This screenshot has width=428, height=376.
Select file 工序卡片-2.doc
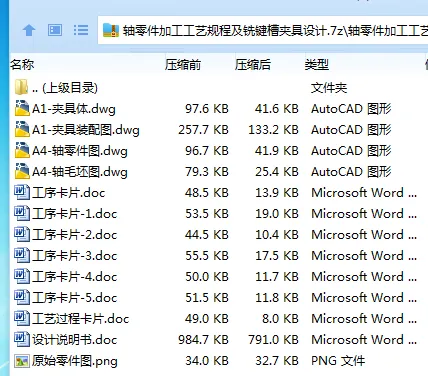coord(75,235)
